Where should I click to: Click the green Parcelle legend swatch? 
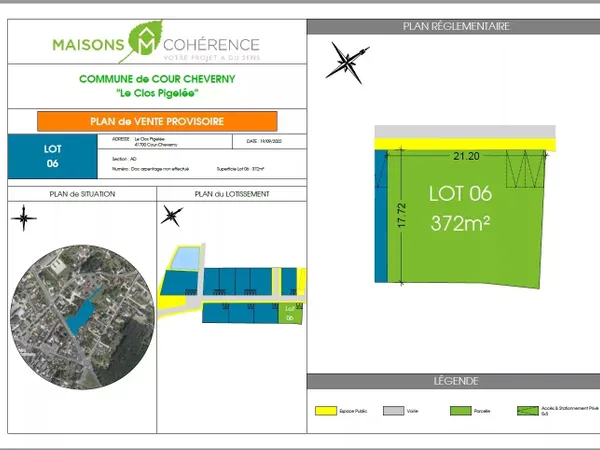coord(460,411)
